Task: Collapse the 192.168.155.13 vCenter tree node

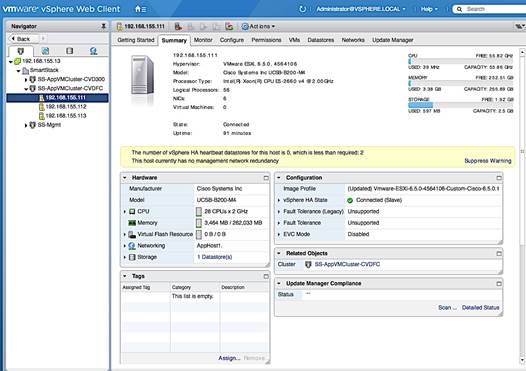Action: 11,61
